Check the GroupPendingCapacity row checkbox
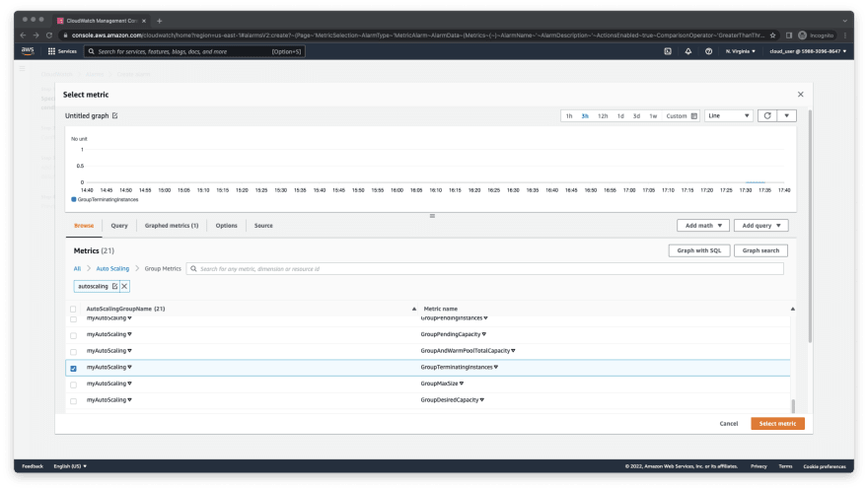The height and width of the screenshot is (490, 868). (73, 335)
